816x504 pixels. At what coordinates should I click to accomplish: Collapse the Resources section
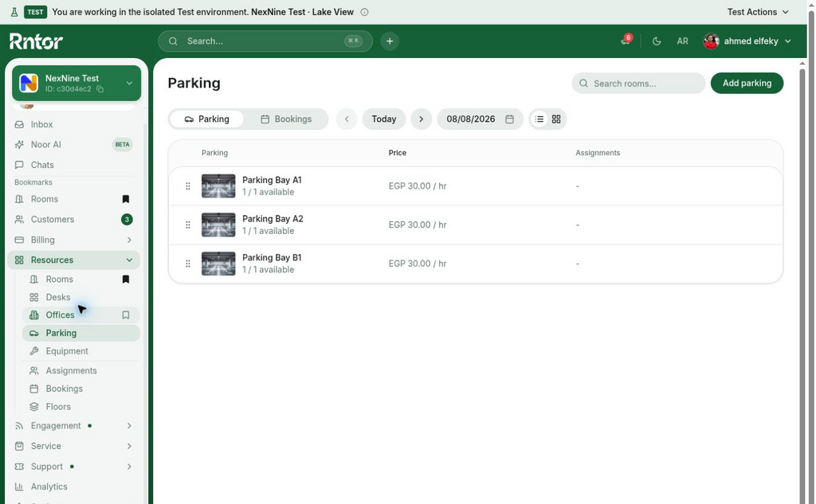tap(73, 260)
